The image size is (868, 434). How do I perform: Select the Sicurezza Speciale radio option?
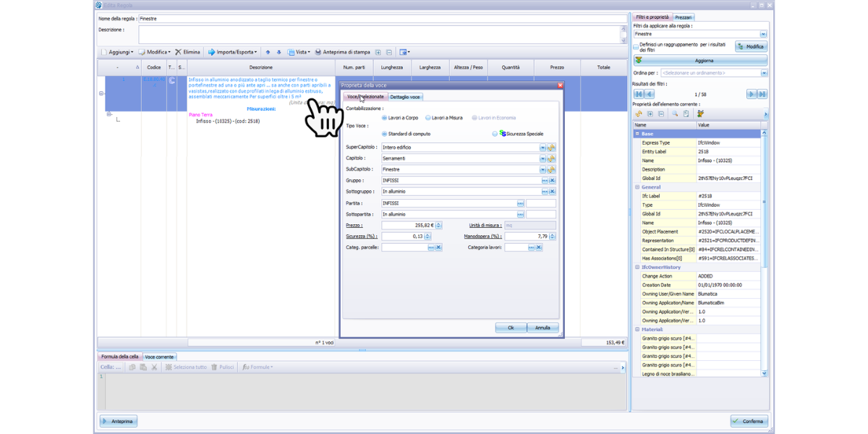pos(495,134)
